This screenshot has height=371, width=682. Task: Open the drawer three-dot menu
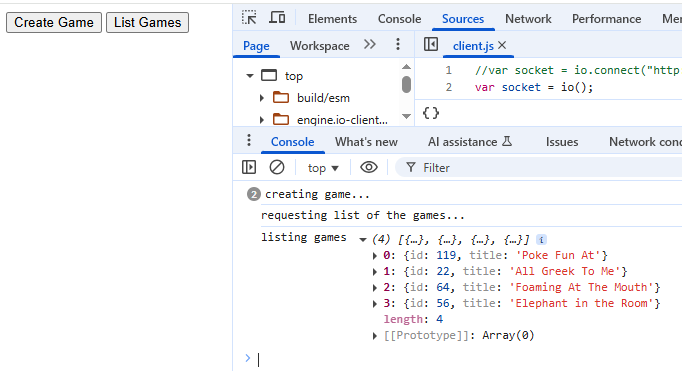click(x=249, y=140)
